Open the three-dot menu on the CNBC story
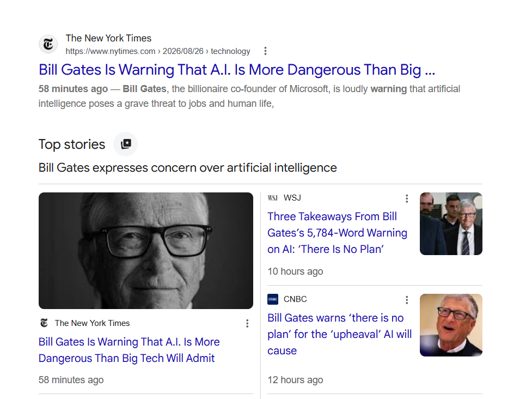 [407, 300]
